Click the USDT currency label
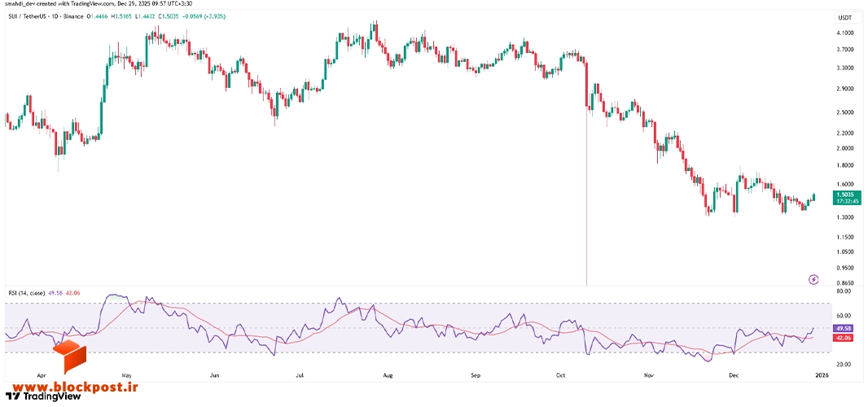 [844, 18]
